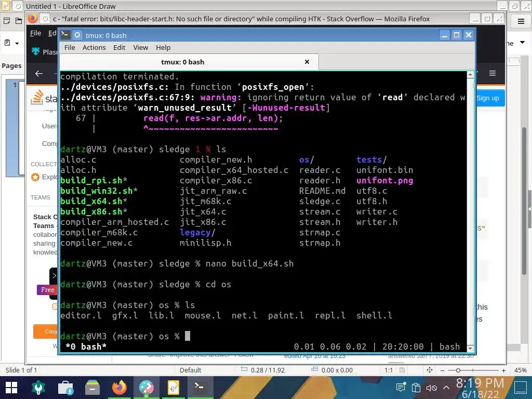Click zoom in plus button
This screenshot has height=399, width=532.
coord(503,370)
